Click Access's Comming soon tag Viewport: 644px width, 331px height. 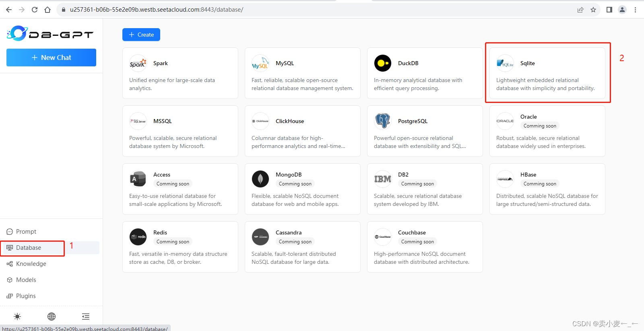(x=173, y=184)
